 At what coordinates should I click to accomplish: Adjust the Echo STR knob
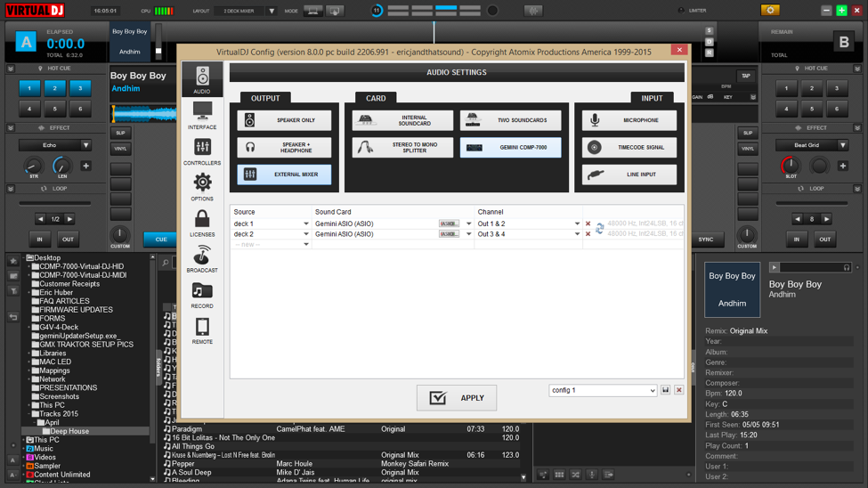pos(33,167)
